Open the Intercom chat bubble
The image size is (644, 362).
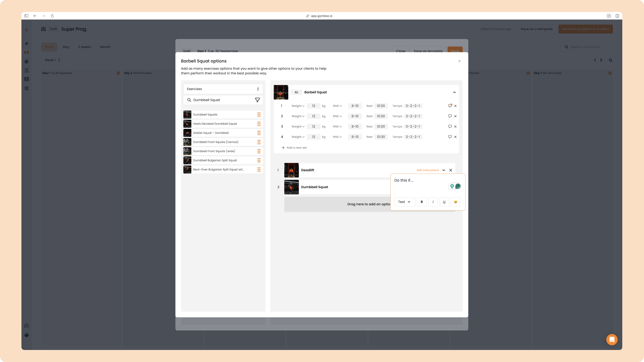(x=612, y=340)
